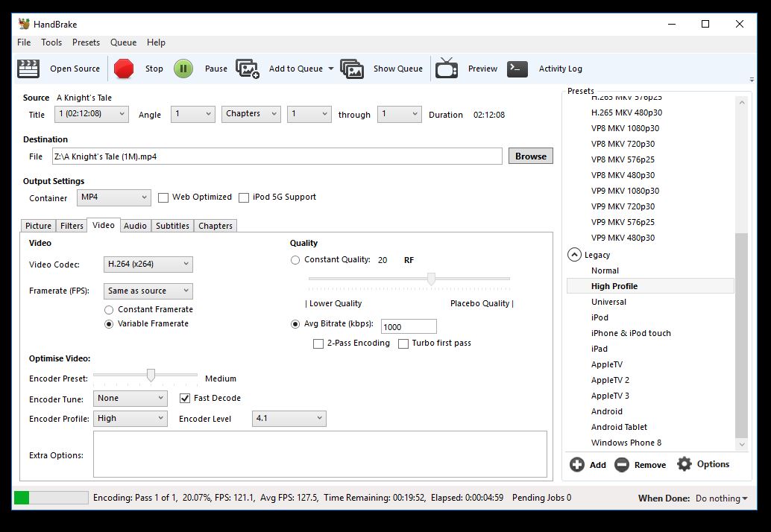
Task: Switch to the Subtitles tab
Action: click(172, 226)
